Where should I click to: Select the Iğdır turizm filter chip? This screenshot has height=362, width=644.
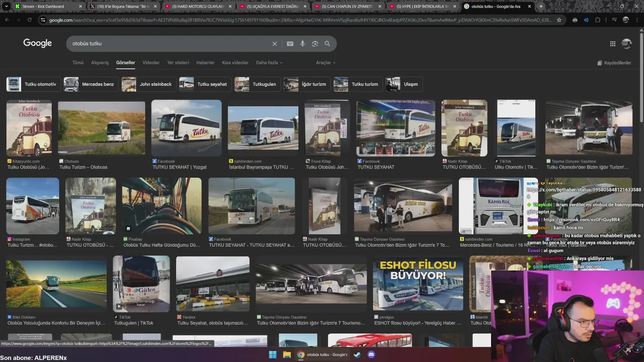click(306, 84)
